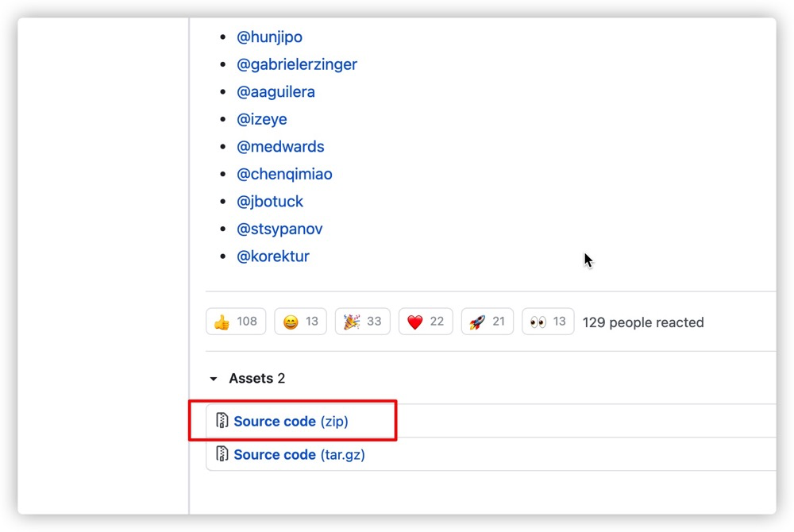Image resolution: width=794 pixels, height=532 pixels.
Task: Click the red heart reaction emoji
Action: pyautogui.click(x=414, y=322)
